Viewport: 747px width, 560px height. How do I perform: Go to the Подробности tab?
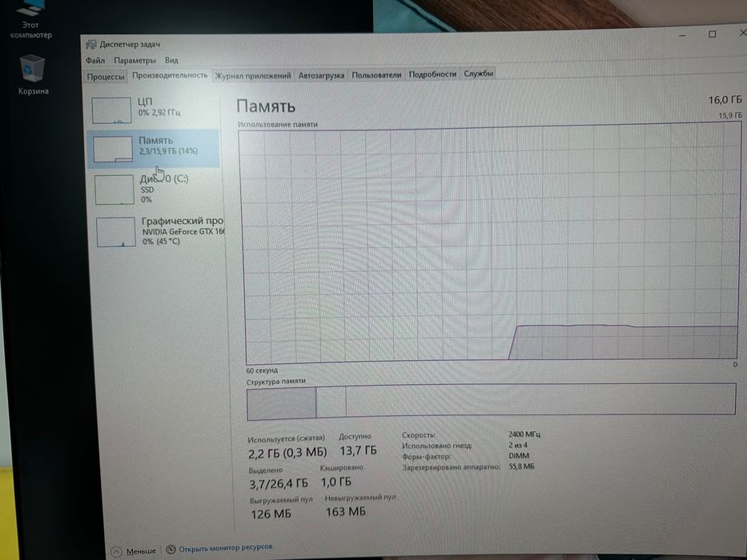(432, 74)
